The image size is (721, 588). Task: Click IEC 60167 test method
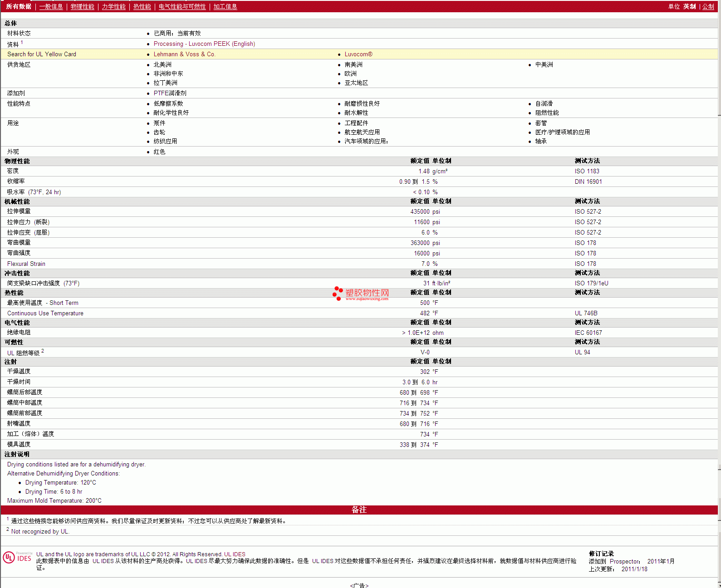588,333
